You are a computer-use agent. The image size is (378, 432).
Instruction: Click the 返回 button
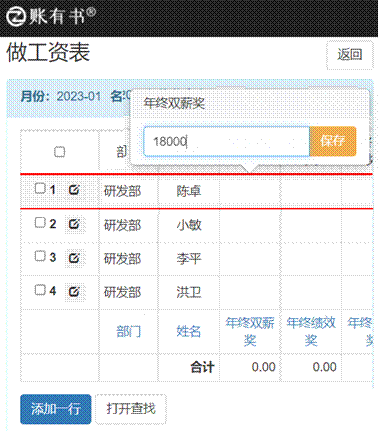[x=350, y=55]
